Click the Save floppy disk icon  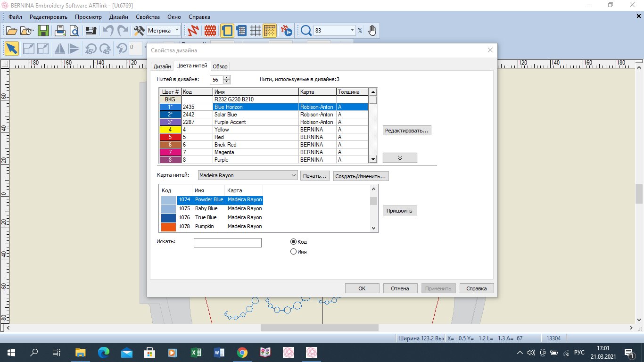[43, 31]
